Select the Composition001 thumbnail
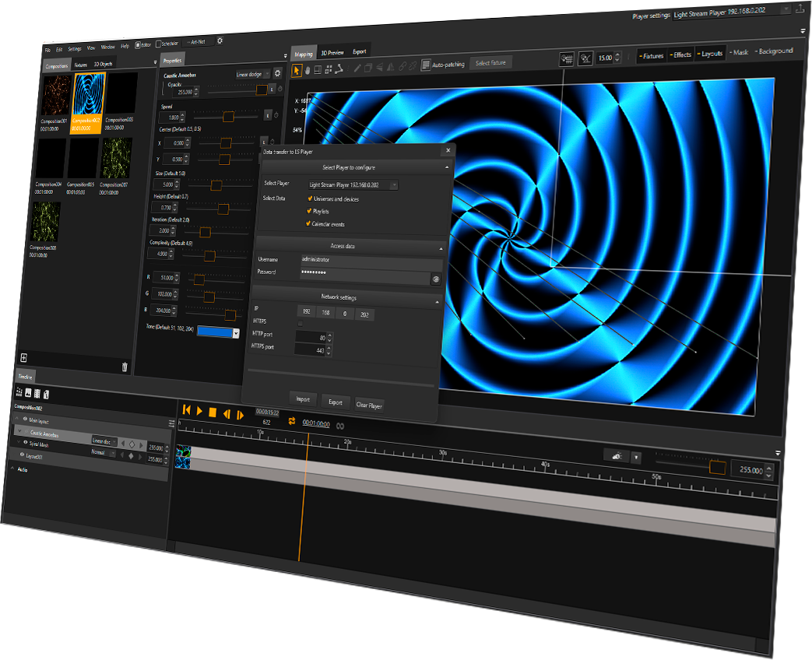 coord(56,96)
